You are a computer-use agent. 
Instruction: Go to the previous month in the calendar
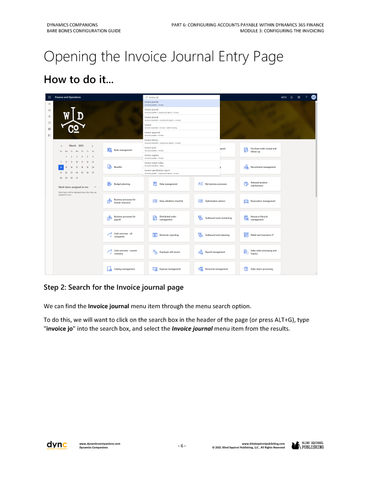point(61,146)
